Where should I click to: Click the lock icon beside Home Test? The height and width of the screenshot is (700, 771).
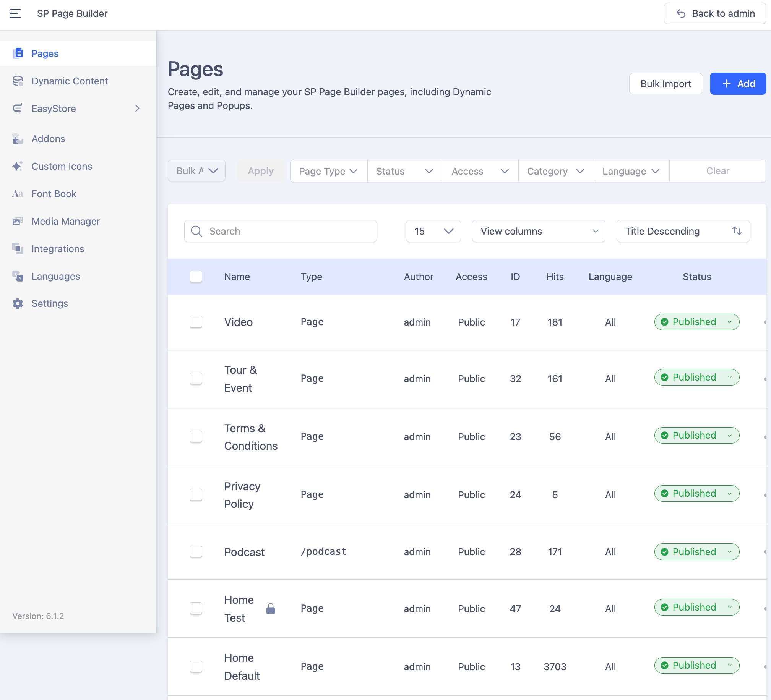click(270, 608)
